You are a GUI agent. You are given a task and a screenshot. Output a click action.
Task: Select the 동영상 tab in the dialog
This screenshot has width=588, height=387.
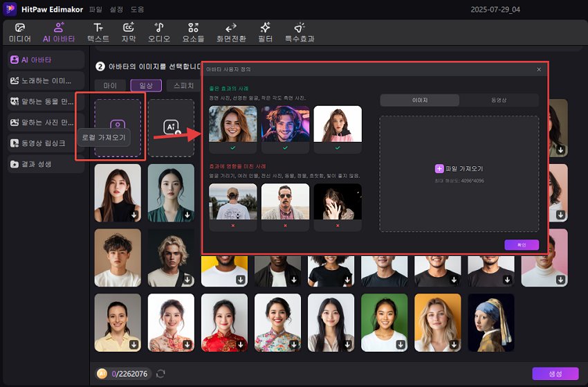[499, 100]
